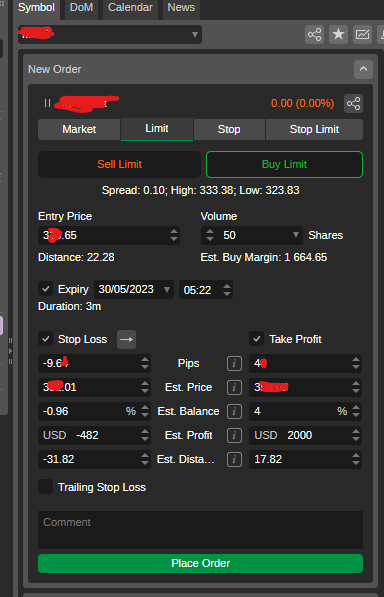Click the 'Est. Buy Margin: 1 664.65' text

(x=264, y=257)
